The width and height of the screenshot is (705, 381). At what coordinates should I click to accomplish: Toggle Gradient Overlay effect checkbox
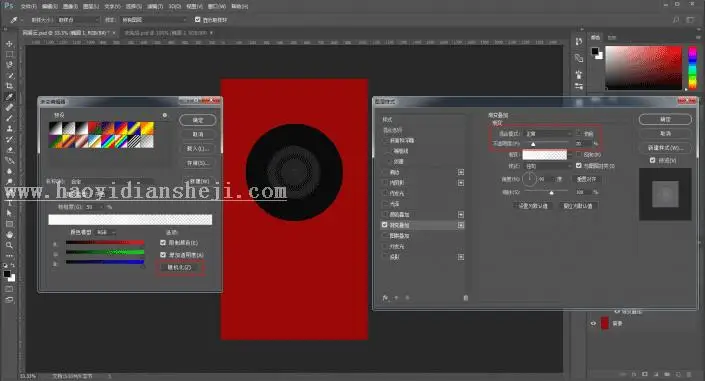click(384, 224)
